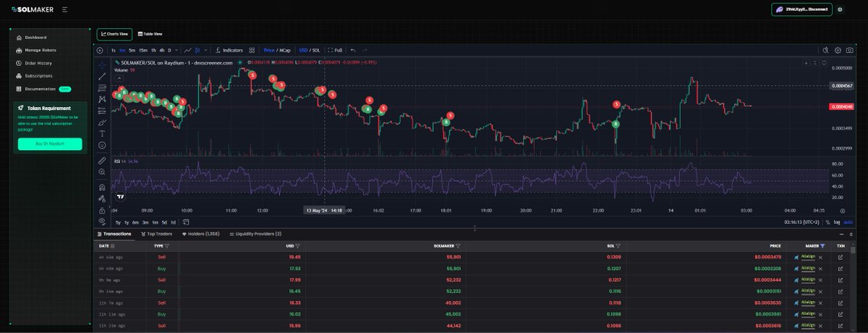868x333 pixels.
Task: Open timezone selector 03:16:13 (UTC+2)
Action: (801, 222)
